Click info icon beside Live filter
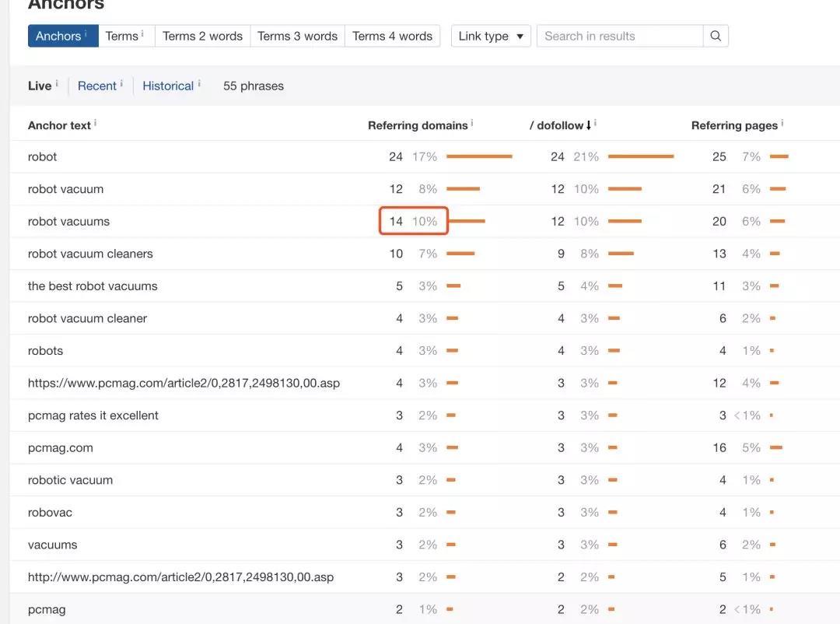Viewport: 840px width, 624px height. click(x=57, y=84)
